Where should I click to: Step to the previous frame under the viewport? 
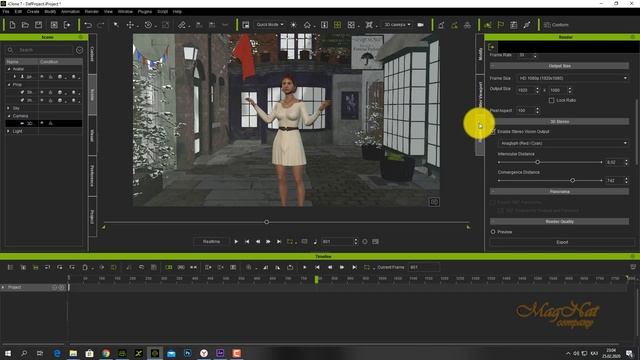coord(258,242)
